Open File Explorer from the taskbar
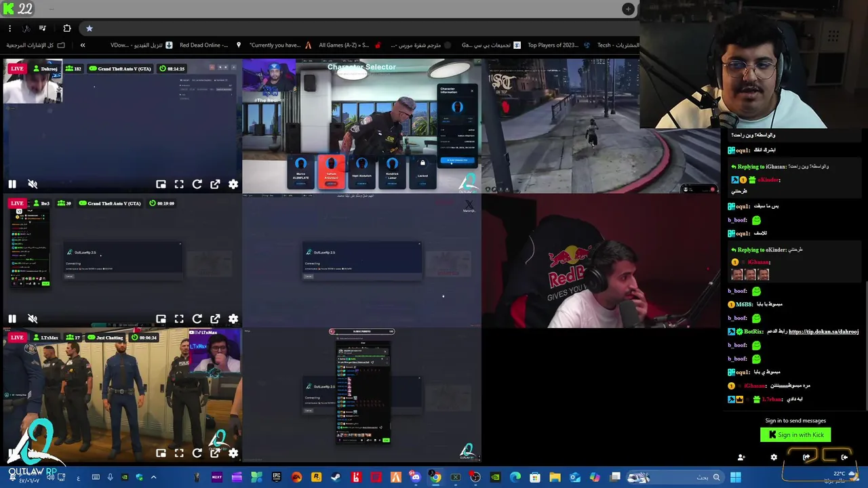The image size is (868, 488). (555, 478)
